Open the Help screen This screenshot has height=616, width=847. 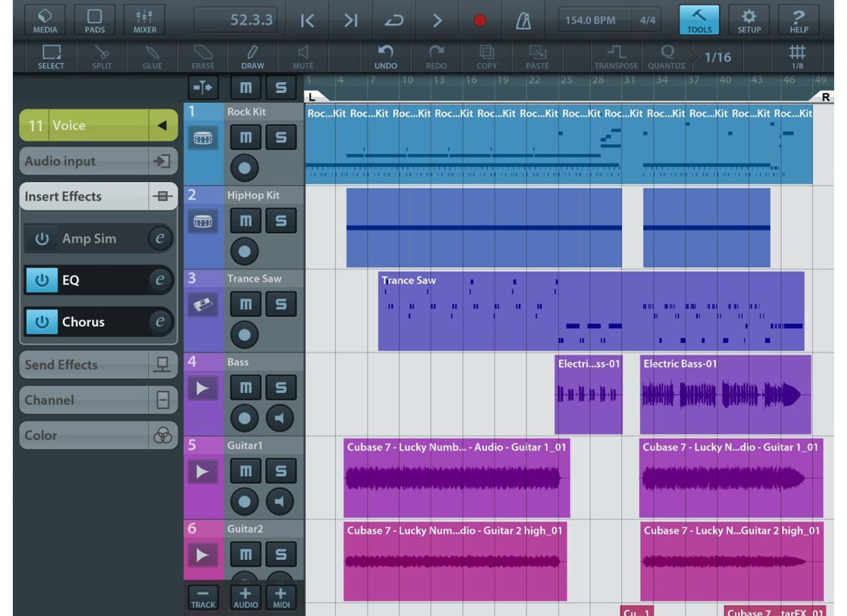(x=799, y=20)
